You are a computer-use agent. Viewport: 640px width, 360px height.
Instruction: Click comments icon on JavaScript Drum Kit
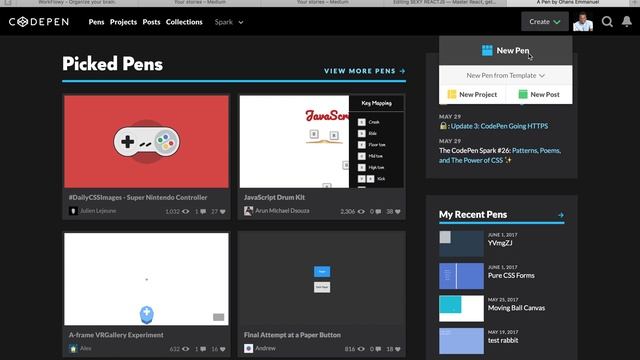tap(378, 211)
